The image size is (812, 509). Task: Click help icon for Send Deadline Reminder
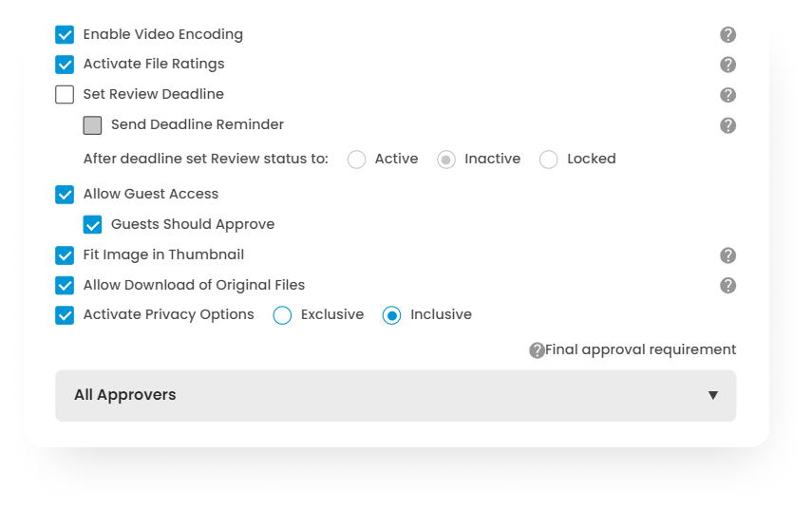tap(727, 125)
